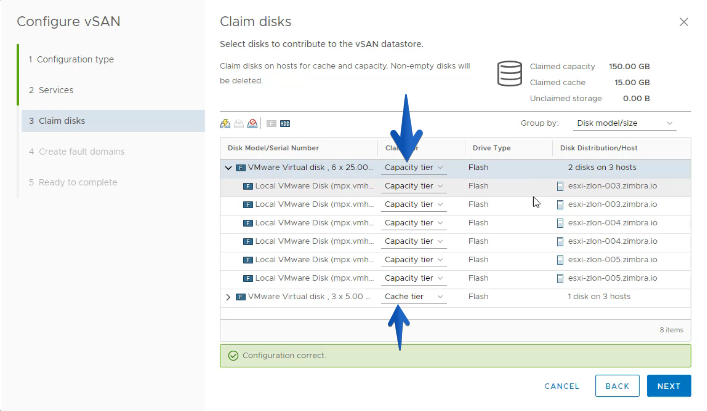Click the '1 disk on 3 hosts' cell
Image resolution: width=707 pixels, height=411 pixels.
599,297
